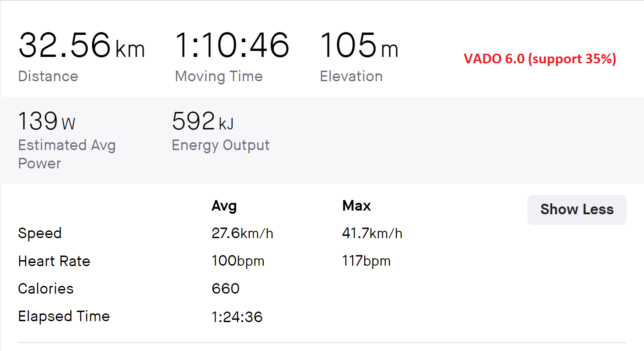Screen dimensions: 644x351
Task: Select the 41.7km/h max speed value
Action: 372,234
